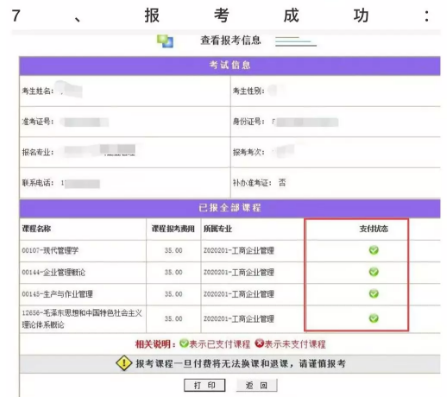Image resolution: width=447 pixels, height=397 pixels.
Task: Click the 考生性别 label
Action: click(x=248, y=91)
